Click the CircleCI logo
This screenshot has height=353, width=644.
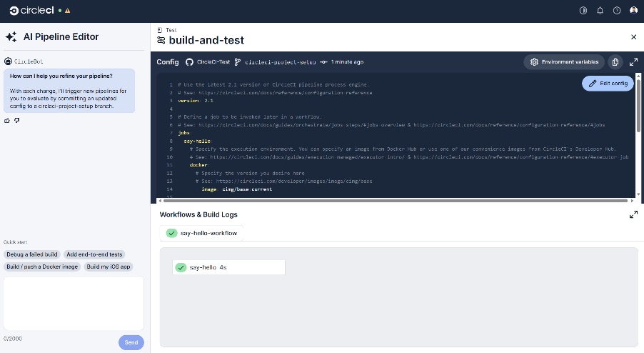coord(31,10)
